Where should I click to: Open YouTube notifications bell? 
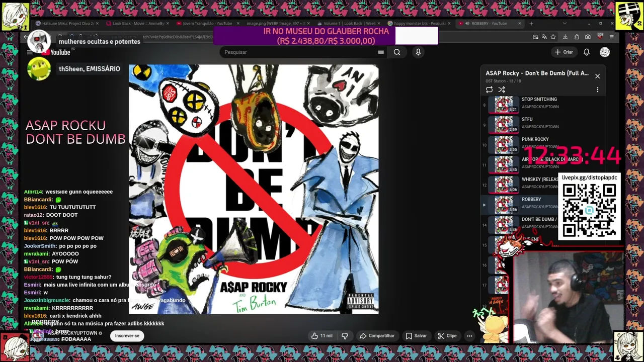pos(587,52)
